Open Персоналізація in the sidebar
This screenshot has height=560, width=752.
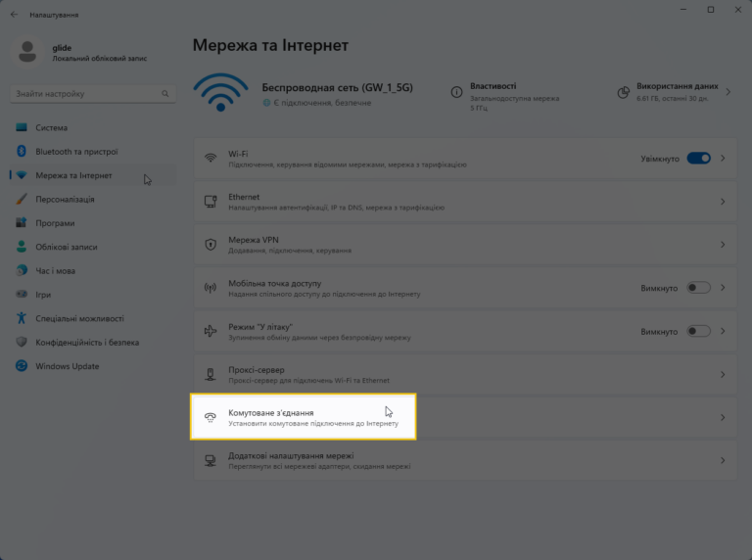[x=65, y=200]
